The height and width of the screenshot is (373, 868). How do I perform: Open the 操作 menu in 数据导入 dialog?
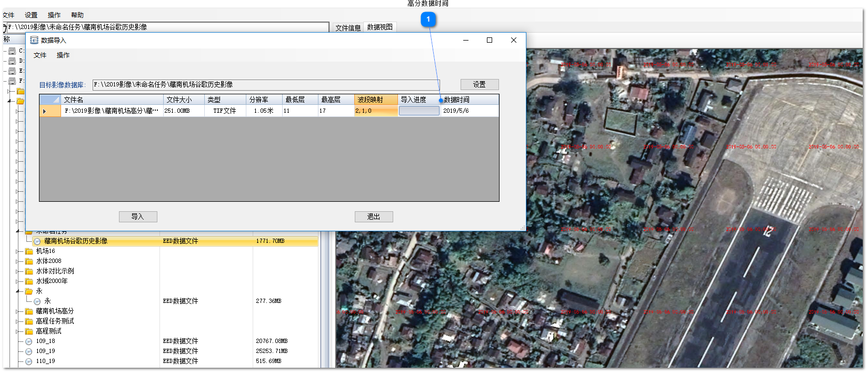tap(63, 55)
